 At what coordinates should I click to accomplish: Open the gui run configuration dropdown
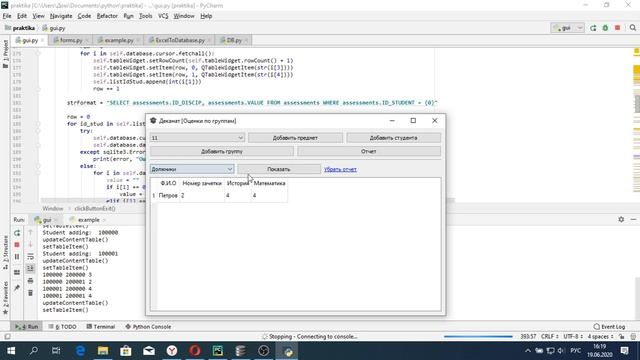pos(567,28)
